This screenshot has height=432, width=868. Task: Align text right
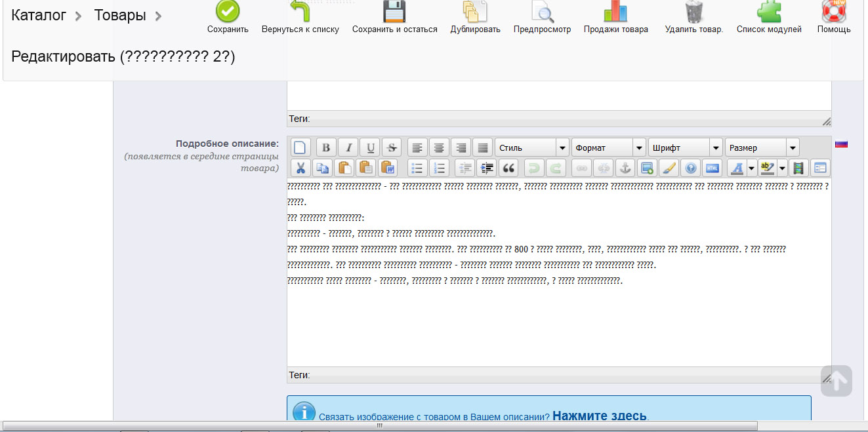point(461,147)
